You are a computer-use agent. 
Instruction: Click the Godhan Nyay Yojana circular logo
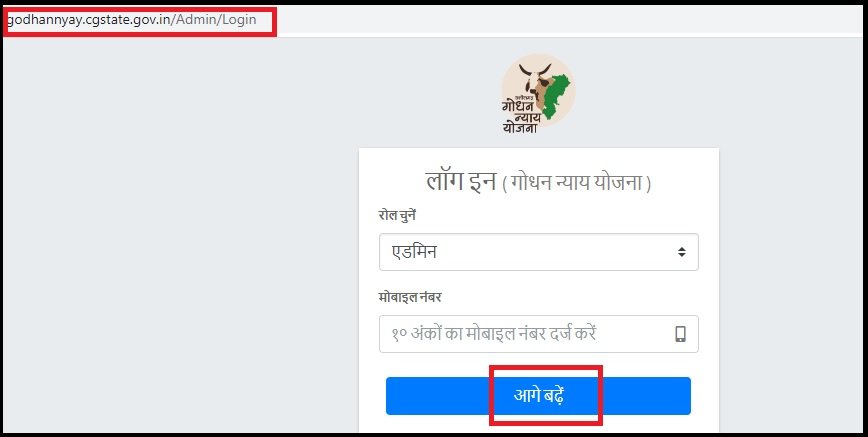[x=538, y=93]
